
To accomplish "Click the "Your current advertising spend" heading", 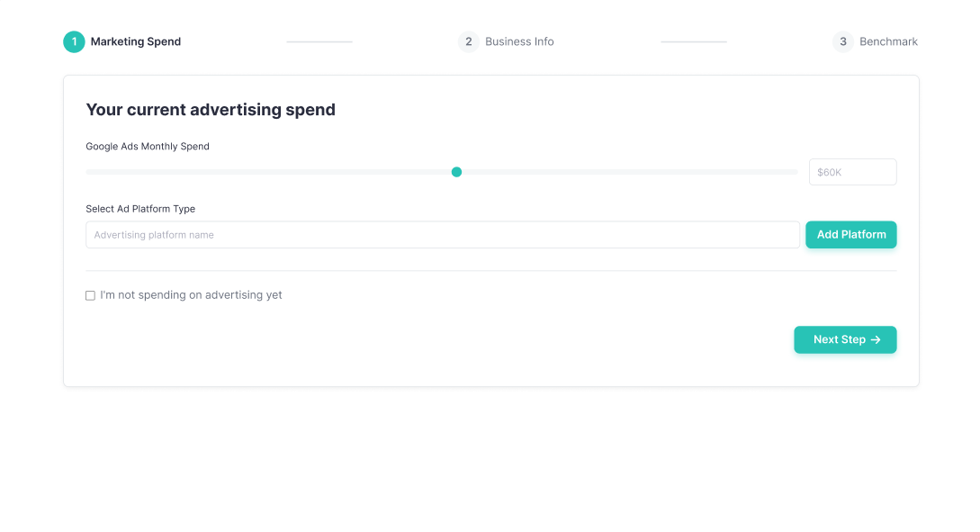I will 210,109.
